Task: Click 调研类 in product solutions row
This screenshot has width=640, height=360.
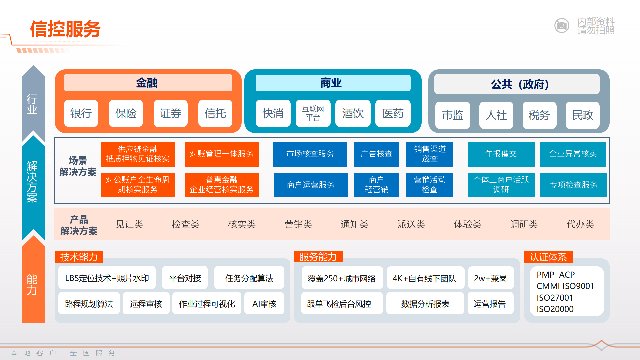Action: coord(524,224)
